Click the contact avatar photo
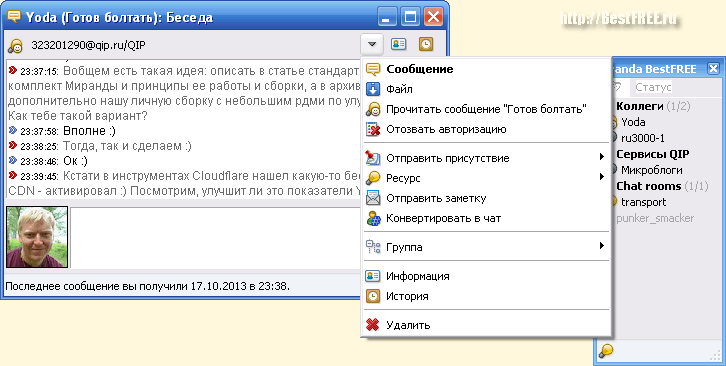 37,237
